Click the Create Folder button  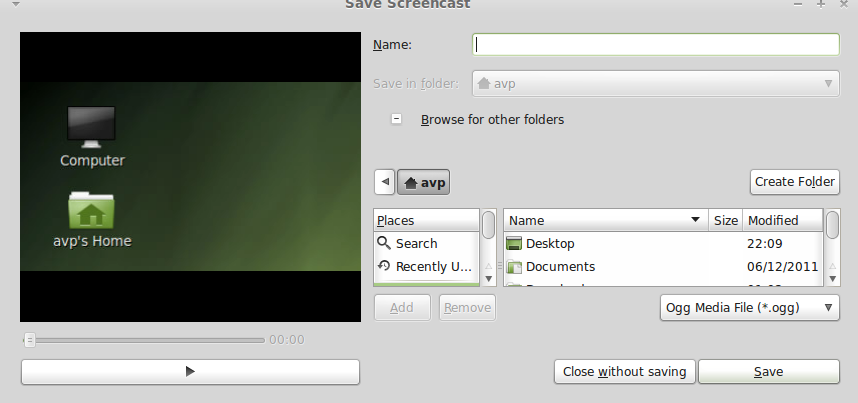coord(795,182)
